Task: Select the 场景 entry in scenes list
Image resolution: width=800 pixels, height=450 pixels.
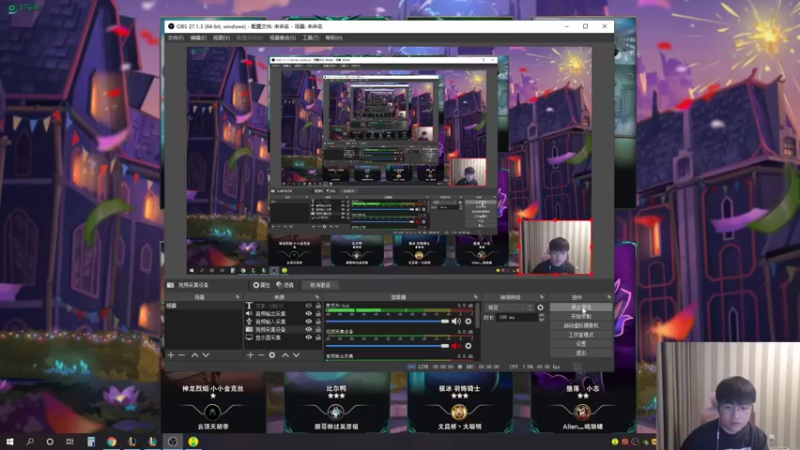Action: (x=203, y=306)
